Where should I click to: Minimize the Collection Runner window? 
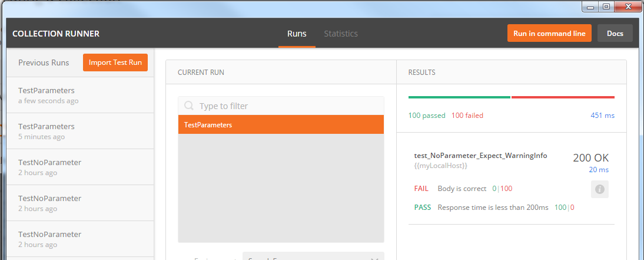click(x=590, y=6)
